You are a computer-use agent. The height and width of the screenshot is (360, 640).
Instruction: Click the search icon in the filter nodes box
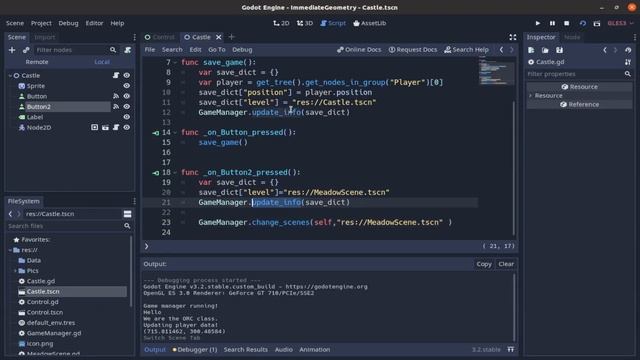point(113,50)
